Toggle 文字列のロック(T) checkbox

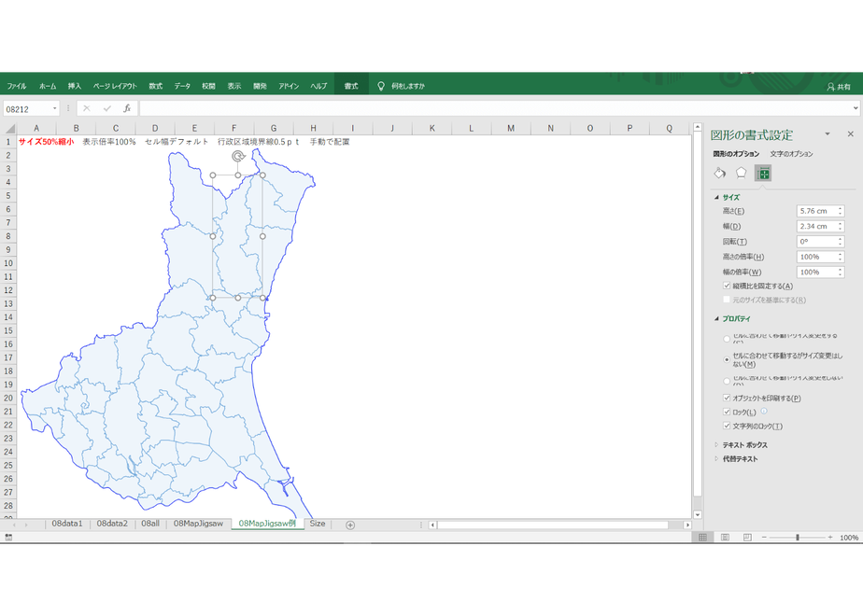727,426
